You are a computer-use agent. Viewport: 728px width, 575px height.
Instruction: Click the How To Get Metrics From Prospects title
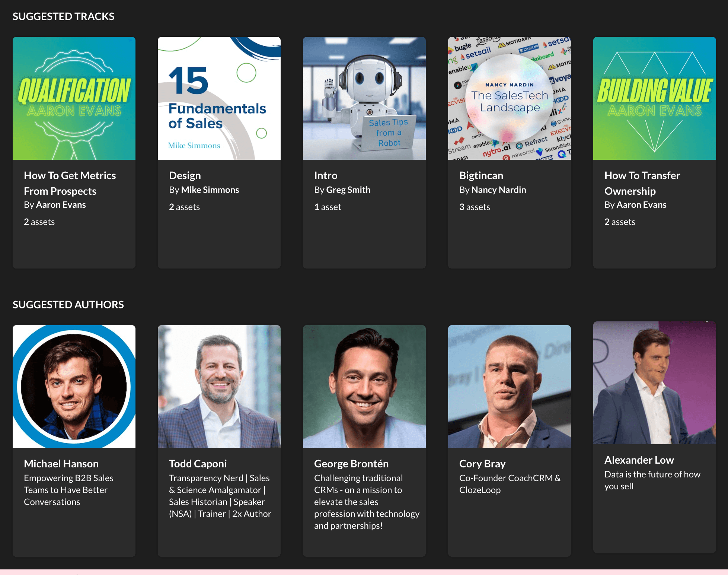[70, 183]
